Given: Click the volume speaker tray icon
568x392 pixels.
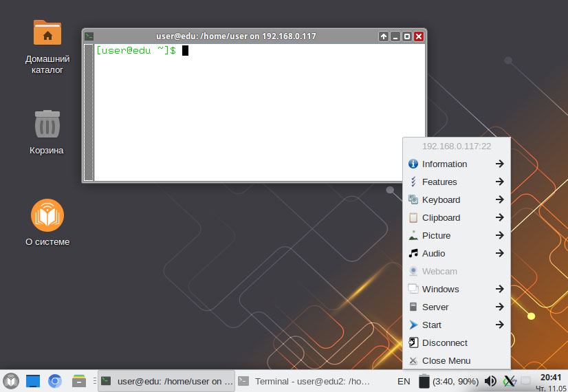Looking at the screenshot, I should 490,381.
